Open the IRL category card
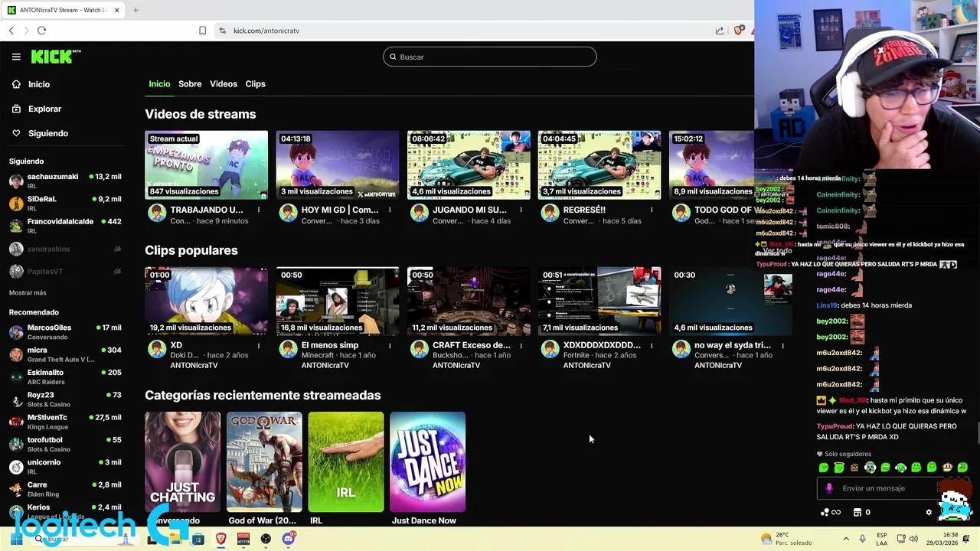This screenshot has width=980, height=551. point(346,462)
